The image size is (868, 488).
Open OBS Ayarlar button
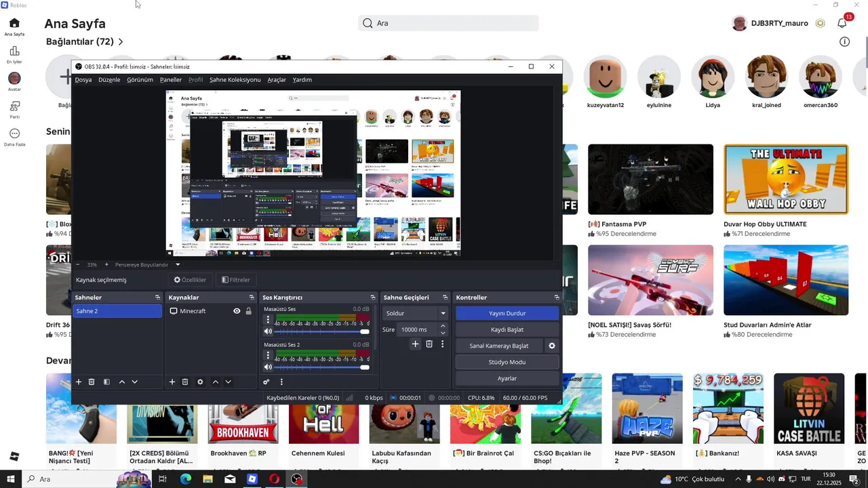pyautogui.click(x=507, y=378)
